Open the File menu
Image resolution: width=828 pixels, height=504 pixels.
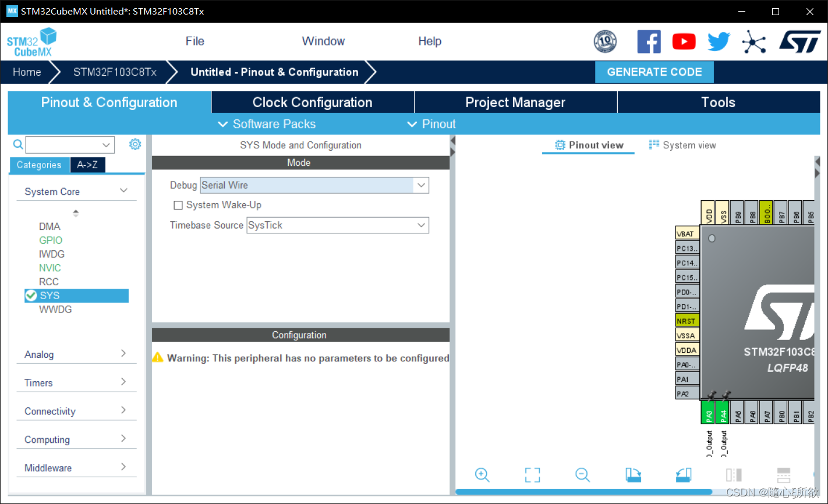click(x=194, y=41)
